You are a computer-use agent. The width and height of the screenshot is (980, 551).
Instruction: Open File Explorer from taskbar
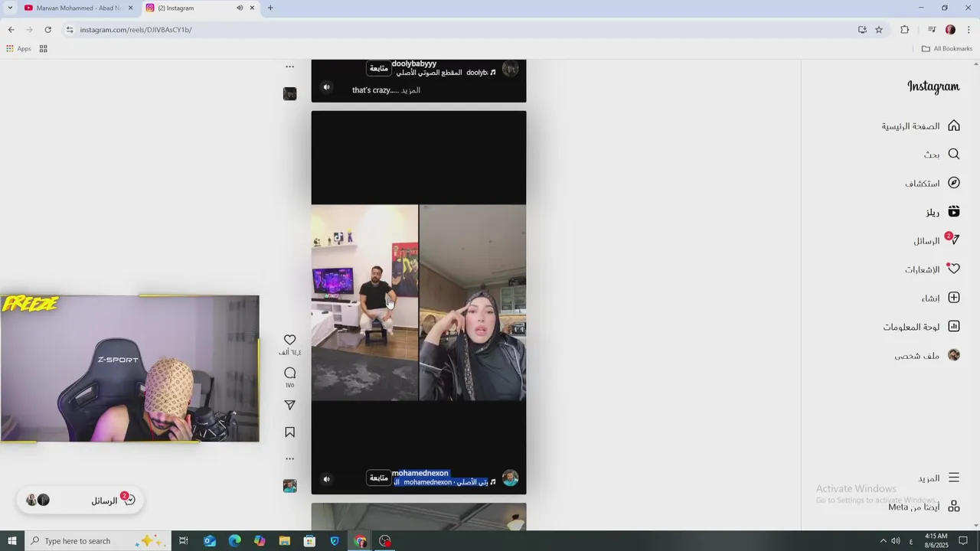pos(285,541)
